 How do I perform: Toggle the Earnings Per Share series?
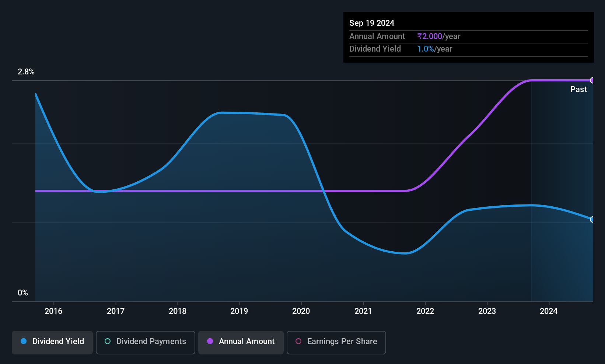[x=336, y=343]
